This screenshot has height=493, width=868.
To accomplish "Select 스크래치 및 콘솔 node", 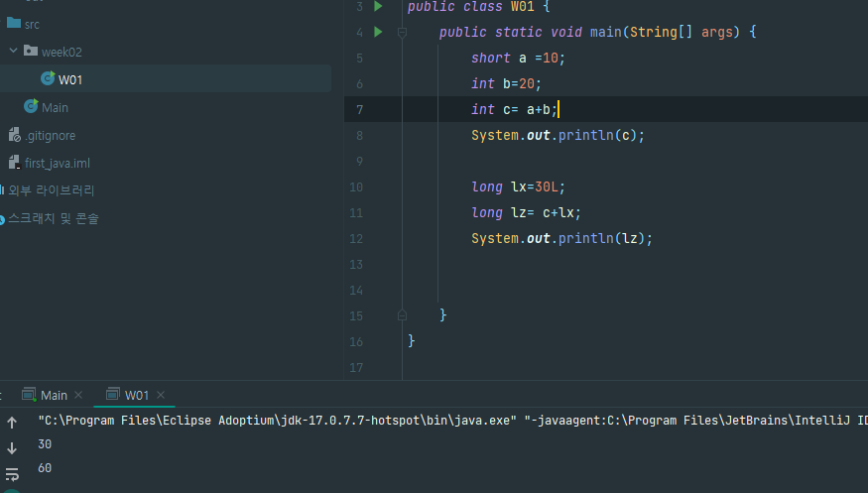I will 54,218.
